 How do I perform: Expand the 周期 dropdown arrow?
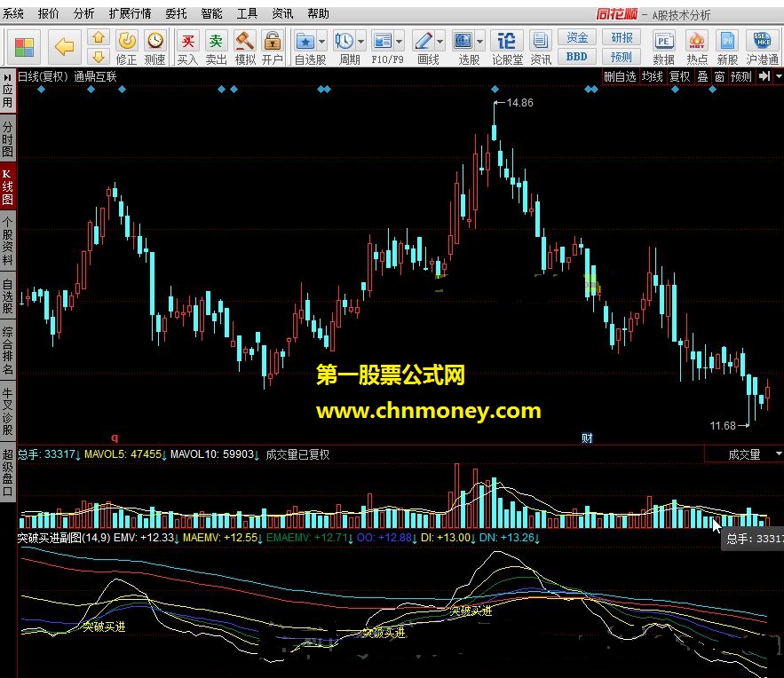(x=360, y=42)
